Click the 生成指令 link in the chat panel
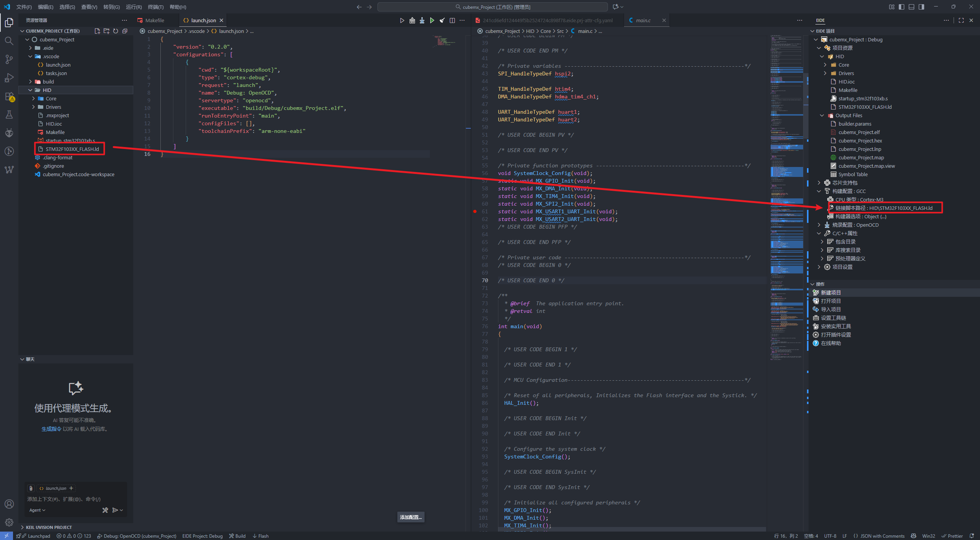The width and height of the screenshot is (980, 540). pos(51,429)
